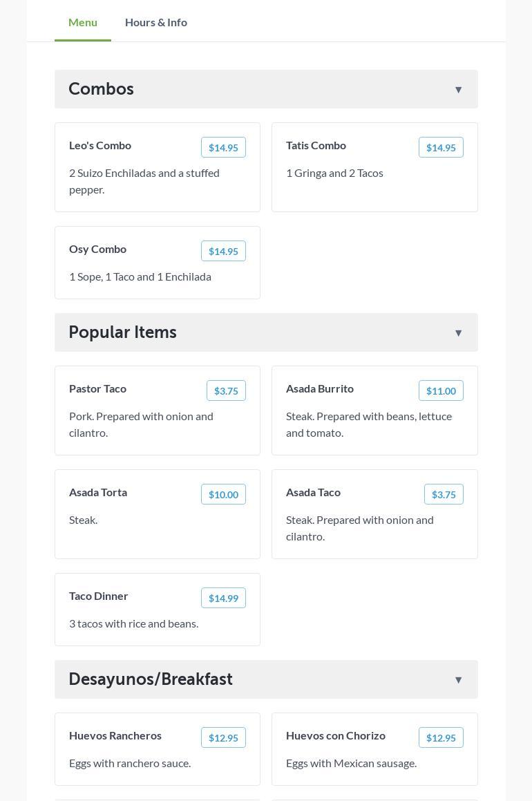This screenshot has height=801, width=532.
Task: Select the Asada Burrito $11.00 price
Action: pyautogui.click(x=441, y=390)
